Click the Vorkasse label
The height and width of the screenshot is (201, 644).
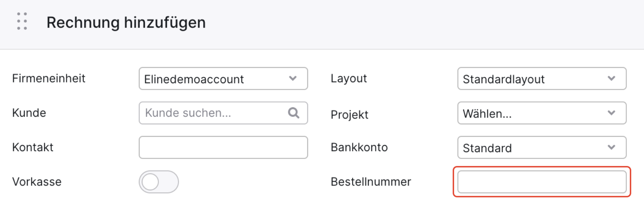point(37,182)
